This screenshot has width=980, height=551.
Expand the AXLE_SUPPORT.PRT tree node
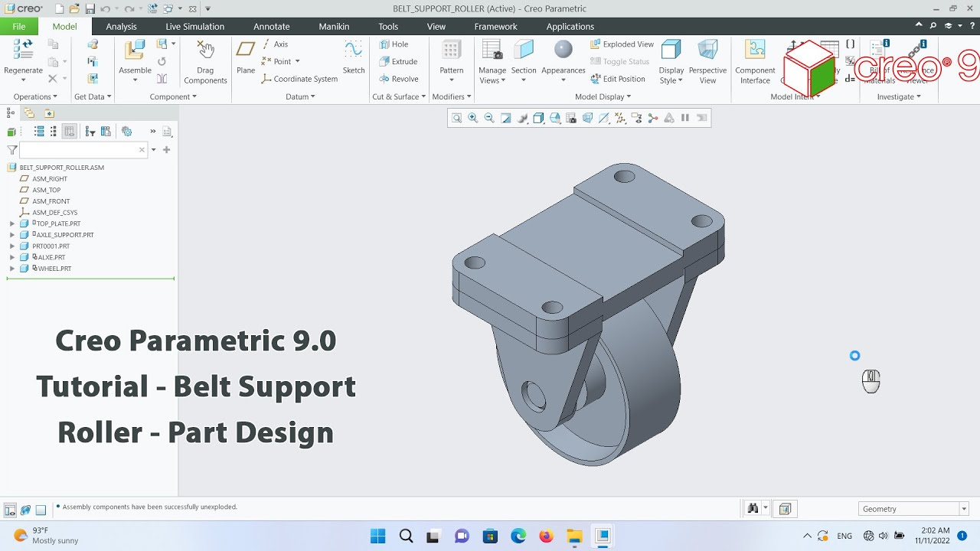[x=12, y=235]
